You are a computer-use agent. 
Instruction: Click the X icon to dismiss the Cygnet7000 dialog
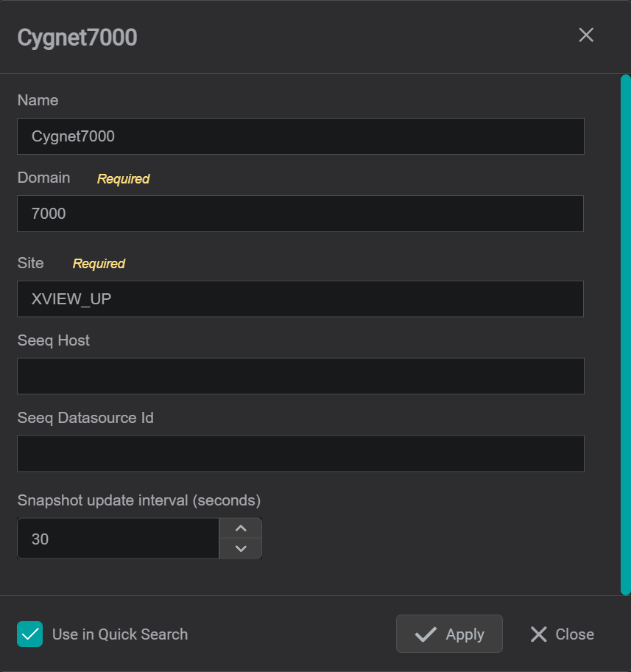tap(586, 35)
